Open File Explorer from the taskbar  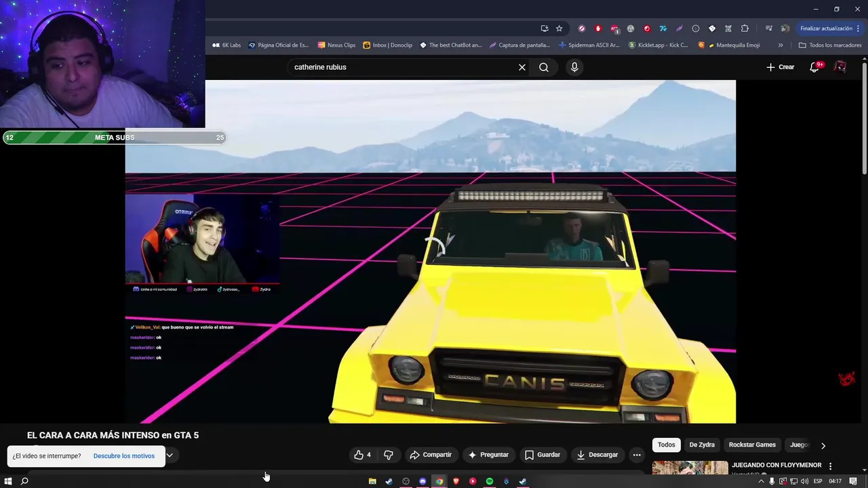[x=372, y=481]
